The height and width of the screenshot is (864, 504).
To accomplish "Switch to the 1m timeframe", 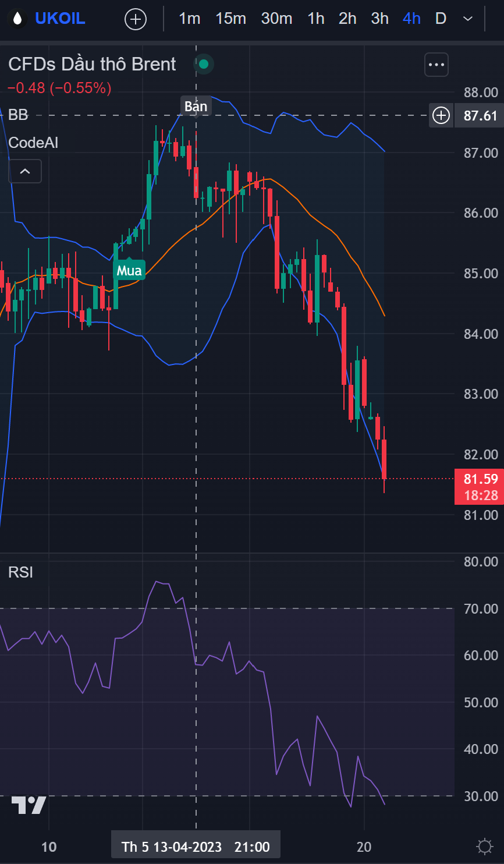I will click(x=189, y=19).
